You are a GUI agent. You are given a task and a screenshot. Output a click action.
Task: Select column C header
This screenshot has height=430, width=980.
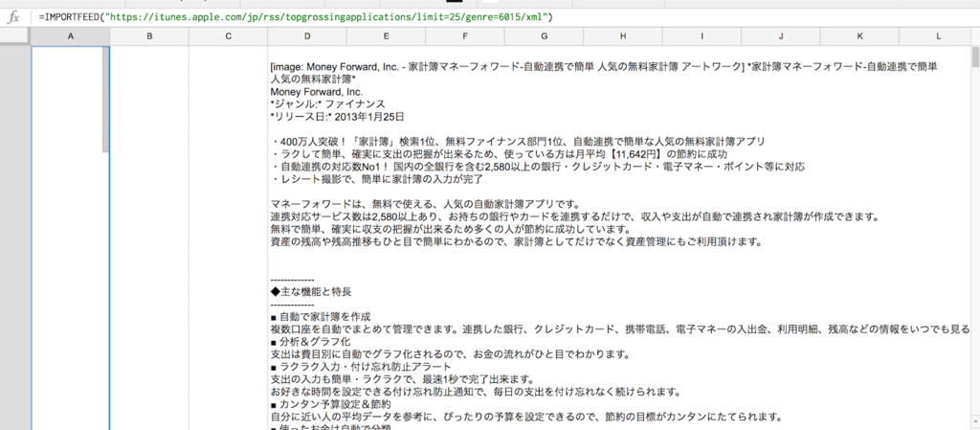click(x=228, y=36)
